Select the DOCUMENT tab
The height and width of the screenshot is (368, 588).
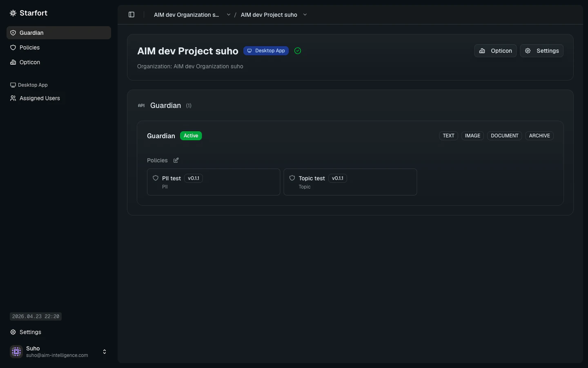(x=504, y=136)
